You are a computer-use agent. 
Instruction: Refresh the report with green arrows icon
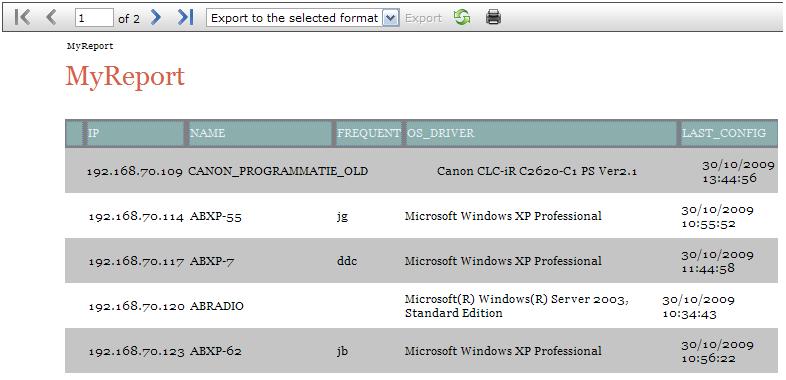pos(462,18)
